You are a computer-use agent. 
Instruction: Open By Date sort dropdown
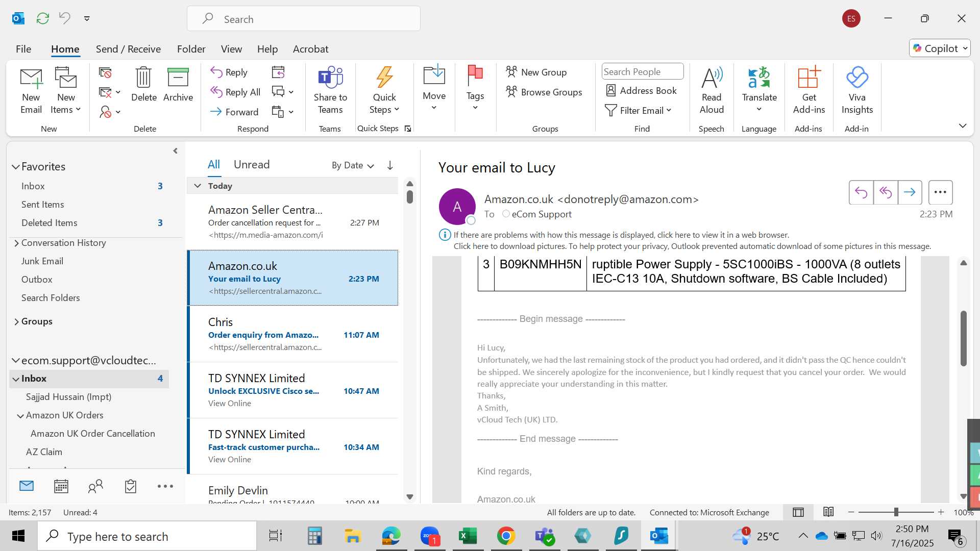(353, 165)
